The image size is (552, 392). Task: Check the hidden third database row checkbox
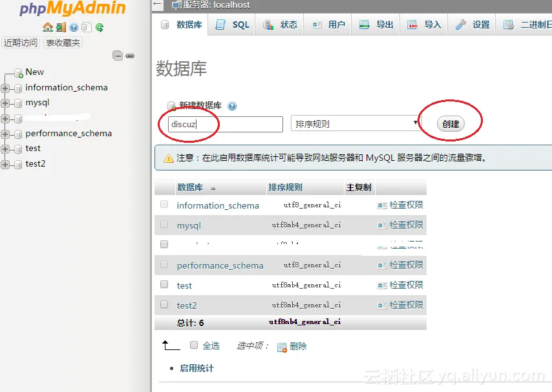pyautogui.click(x=164, y=244)
